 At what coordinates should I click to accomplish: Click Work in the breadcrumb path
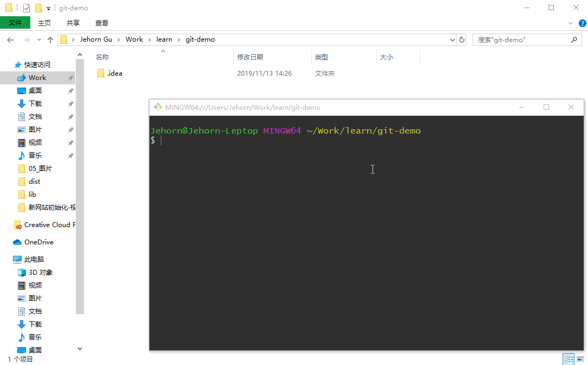click(x=134, y=39)
